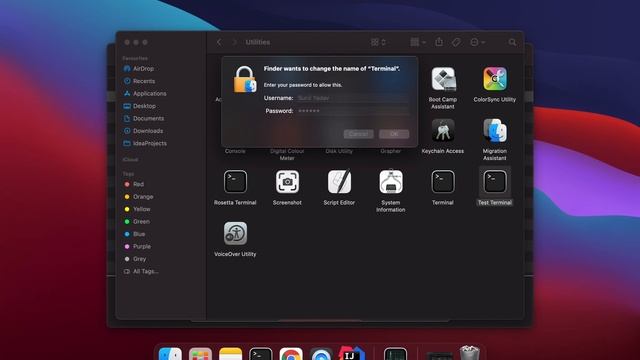
Task: Select the Rosetta Terminal icon
Action: [x=235, y=182]
